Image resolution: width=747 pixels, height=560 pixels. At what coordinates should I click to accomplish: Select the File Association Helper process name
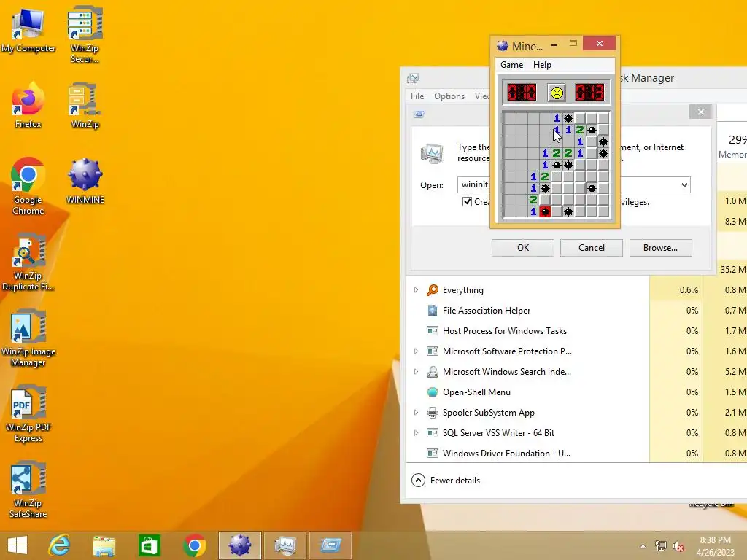[487, 311]
